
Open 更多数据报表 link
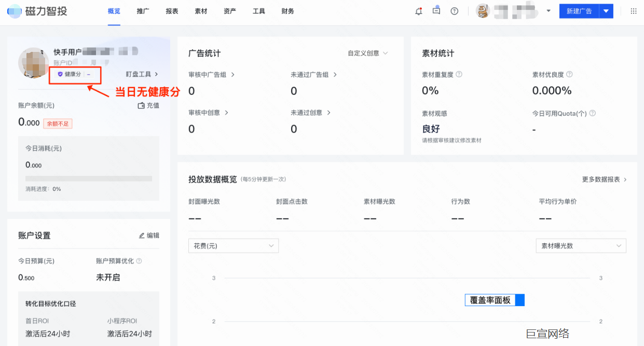coord(604,178)
